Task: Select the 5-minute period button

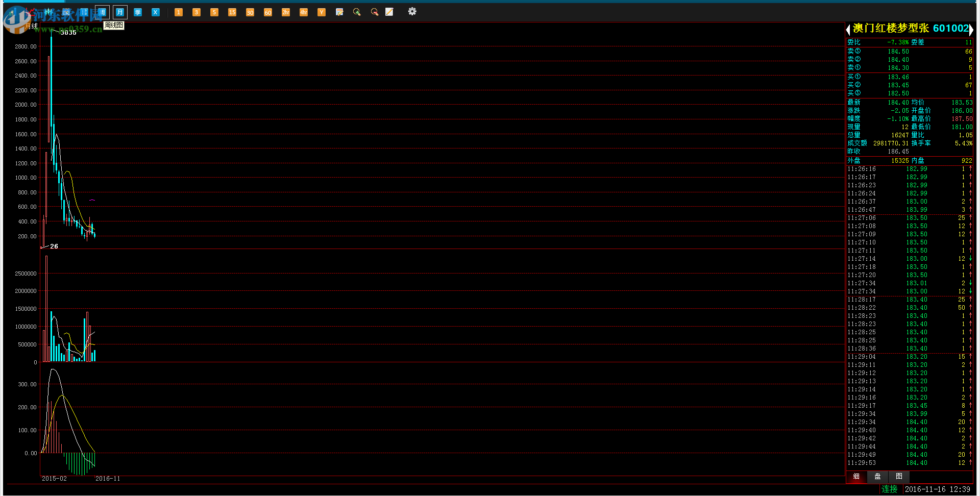Action: 214,12
